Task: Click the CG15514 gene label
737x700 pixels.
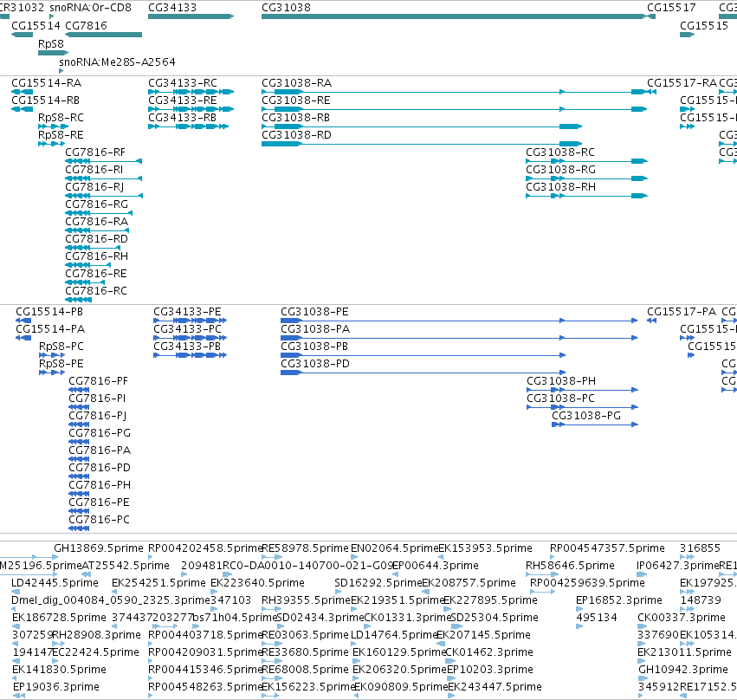Action: click(36, 25)
